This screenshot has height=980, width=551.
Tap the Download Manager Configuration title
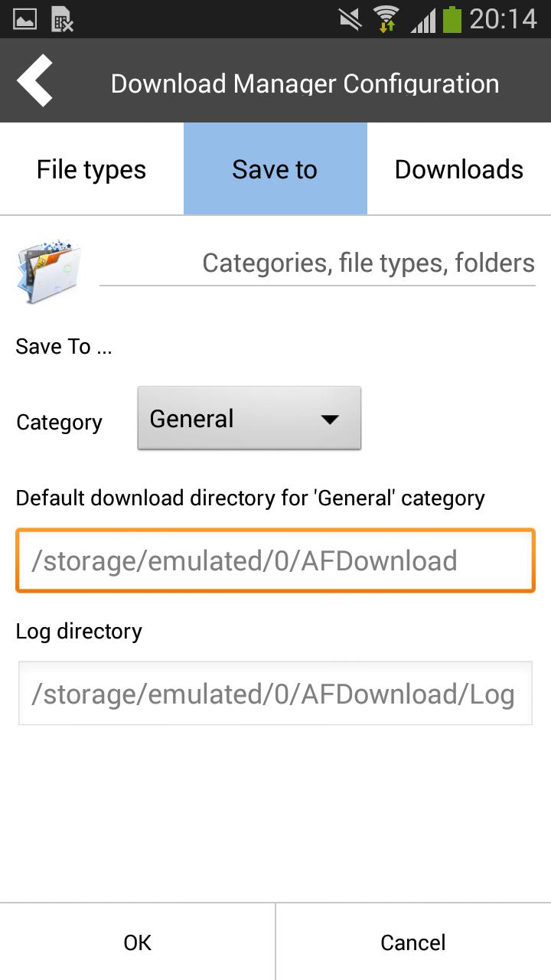(305, 83)
